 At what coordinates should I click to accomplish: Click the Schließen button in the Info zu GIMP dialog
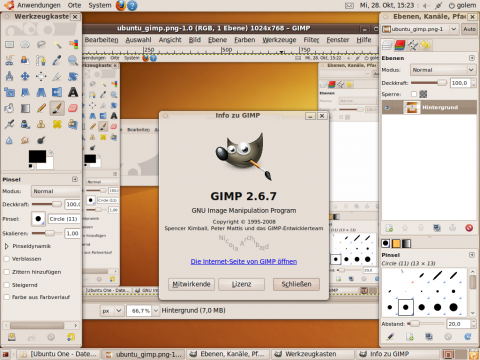pos(296,284)
